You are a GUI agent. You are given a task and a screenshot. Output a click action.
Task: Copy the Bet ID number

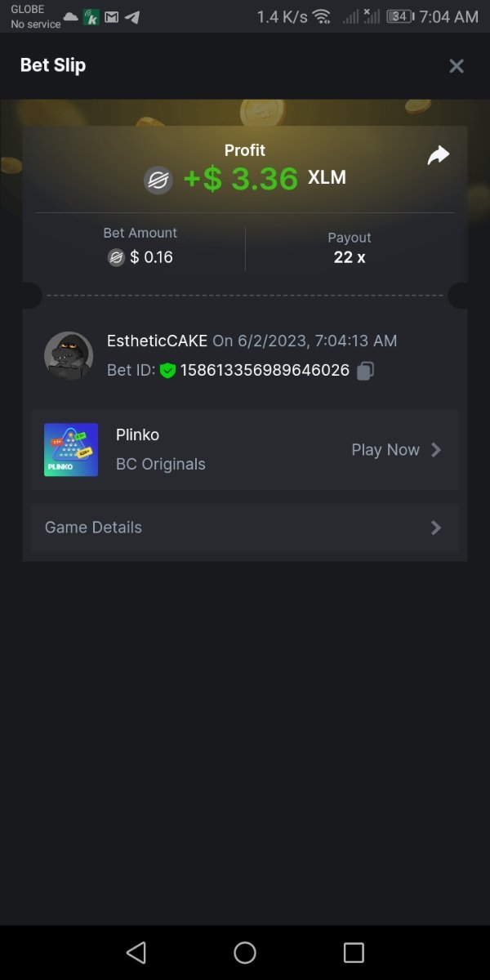[x=366, y=371]
